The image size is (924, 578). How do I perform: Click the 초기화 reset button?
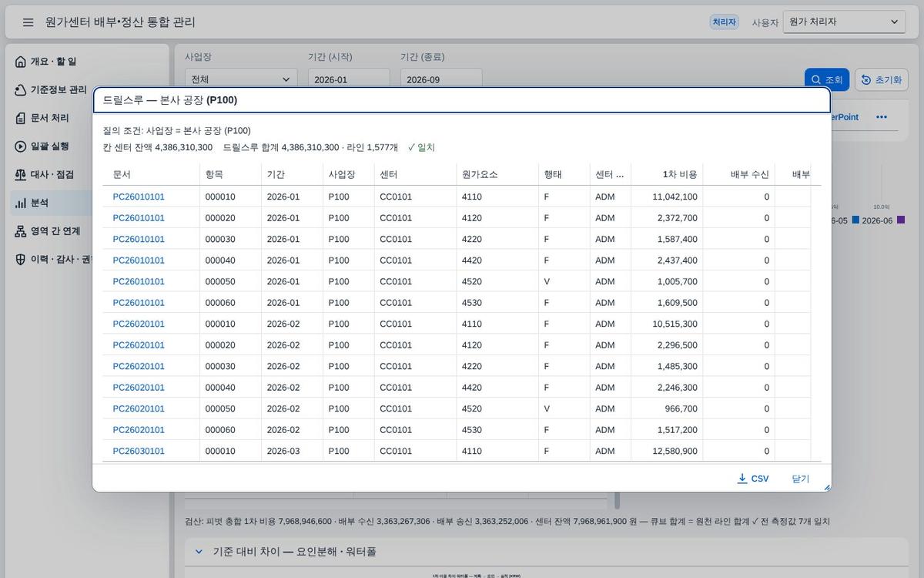coord(882,80)
